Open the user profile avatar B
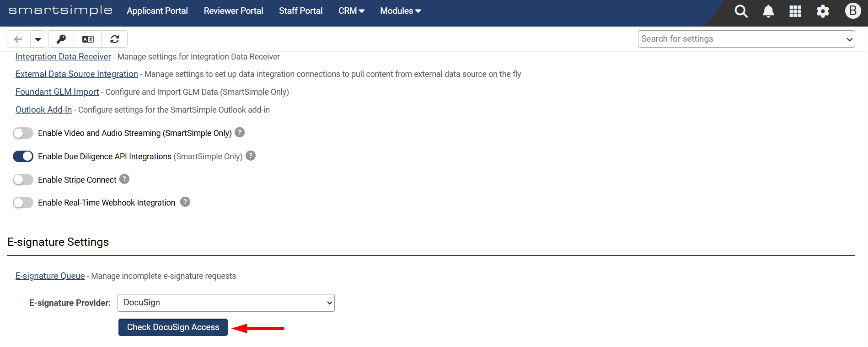This screenshot has height=347, width=868. (x=853, y=11)
